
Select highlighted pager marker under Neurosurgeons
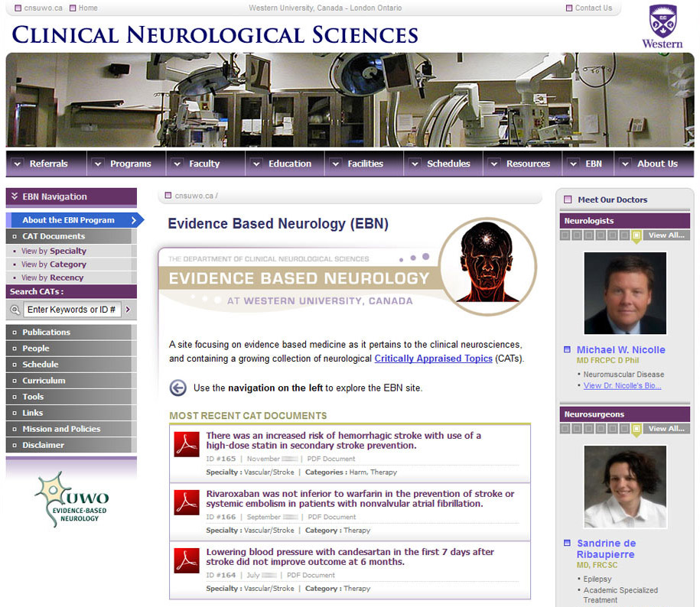click(637, 430)
